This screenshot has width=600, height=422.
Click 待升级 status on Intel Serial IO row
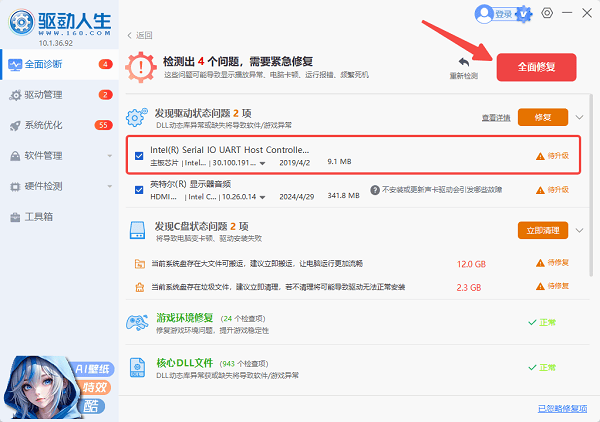[558, 156]
